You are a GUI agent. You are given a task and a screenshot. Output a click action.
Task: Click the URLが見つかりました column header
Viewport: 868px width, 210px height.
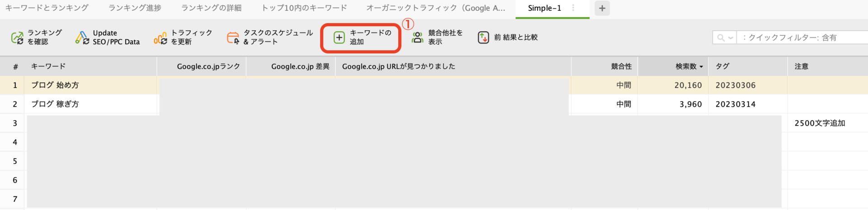(x=453, y=66)
